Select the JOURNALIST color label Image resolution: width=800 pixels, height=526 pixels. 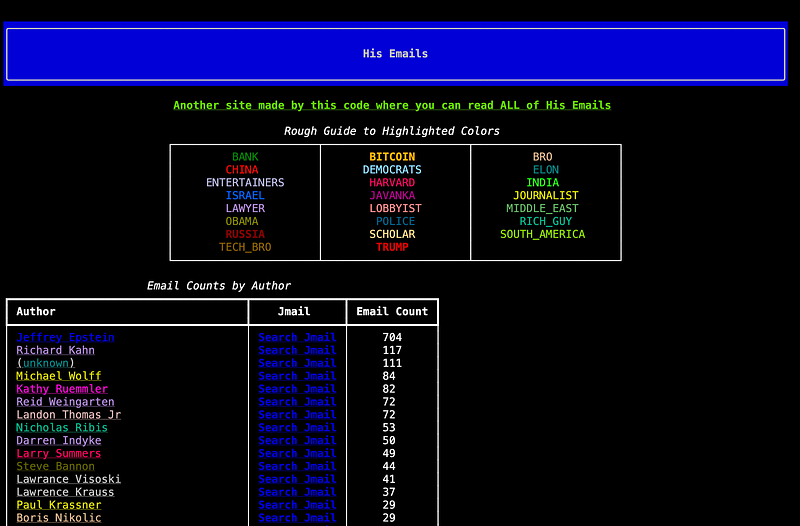coord(545,195)
